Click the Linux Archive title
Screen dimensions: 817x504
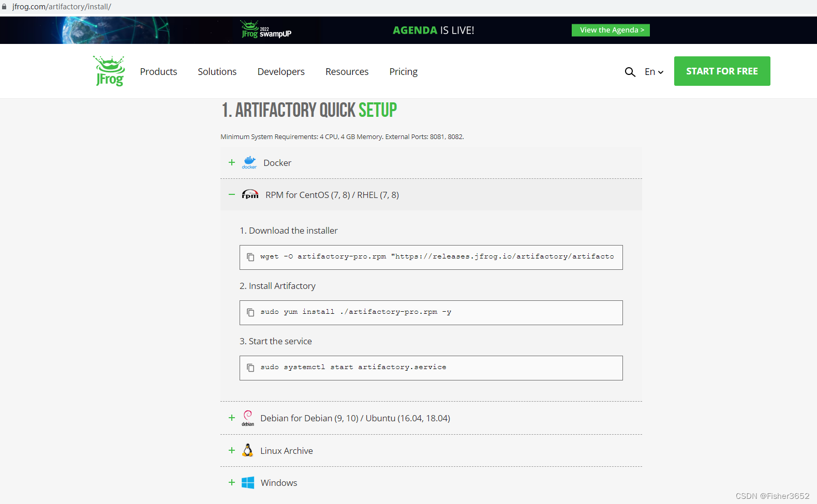click(x=287, y=451)
